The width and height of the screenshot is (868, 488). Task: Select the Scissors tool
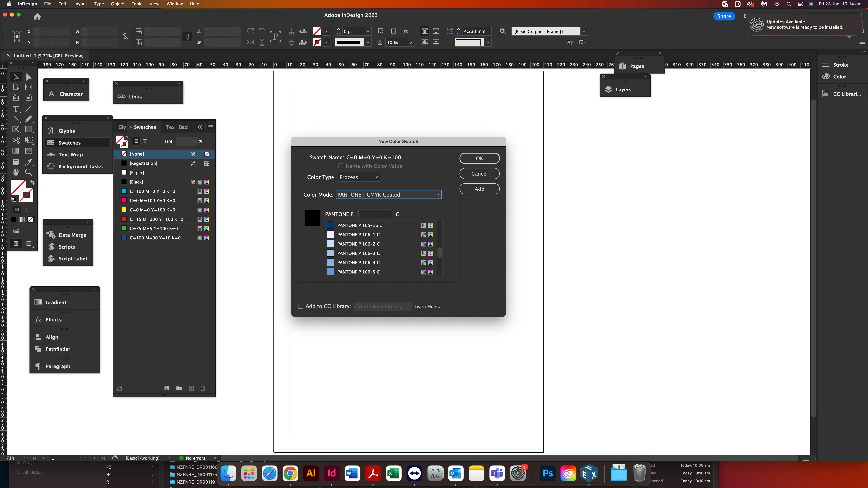[x=15, y=140]
